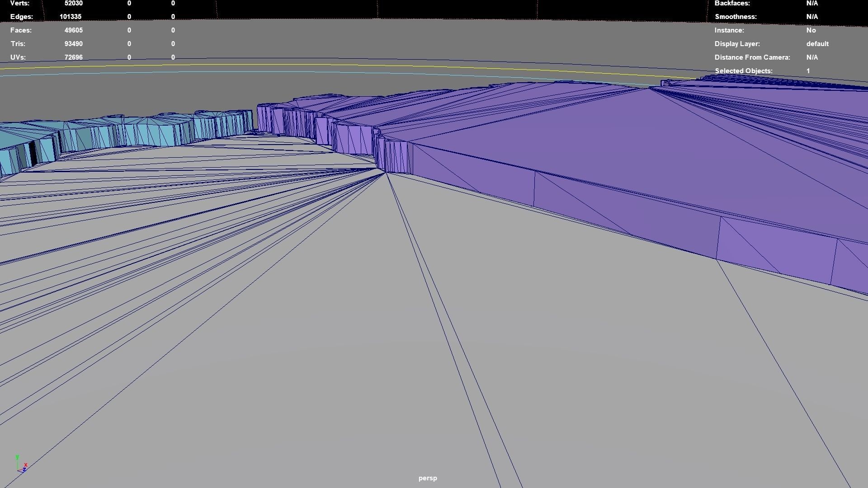Viewport: 868px width, 488px height.
Task: Click the Distance From Camera label
Action: point(752,57)
